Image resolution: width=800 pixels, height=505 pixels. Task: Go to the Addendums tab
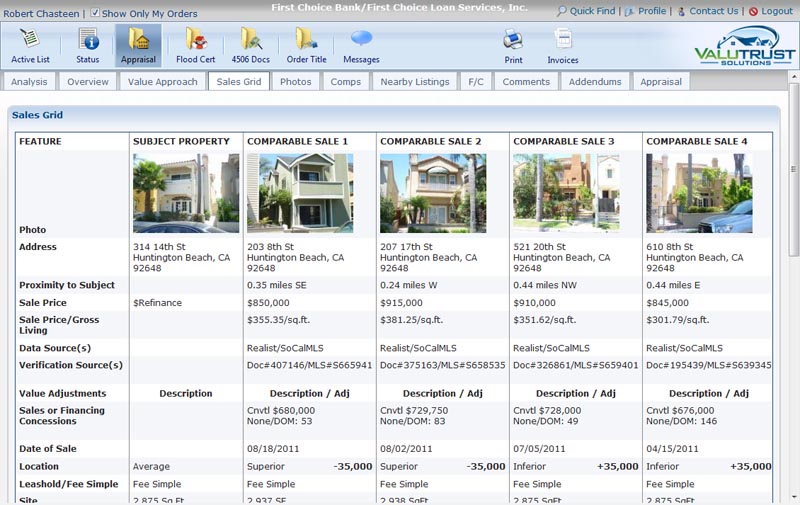click(x=595, y=82)
